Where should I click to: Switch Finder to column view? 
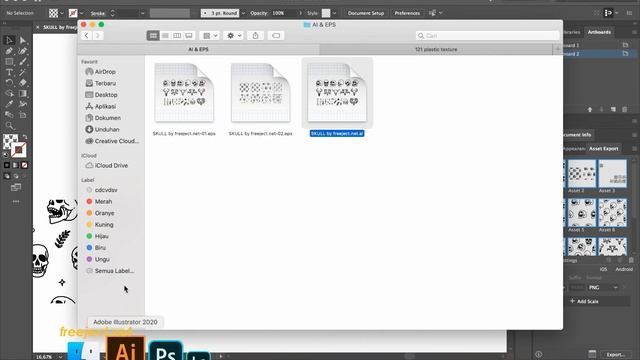tap(177, 36)
